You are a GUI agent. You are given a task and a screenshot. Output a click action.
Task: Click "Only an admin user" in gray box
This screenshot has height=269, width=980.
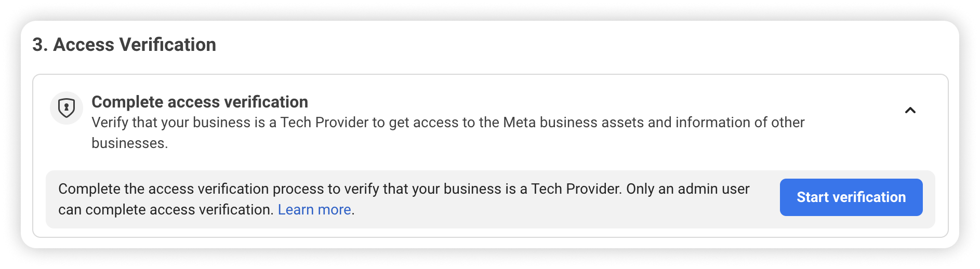coord(687,189)
